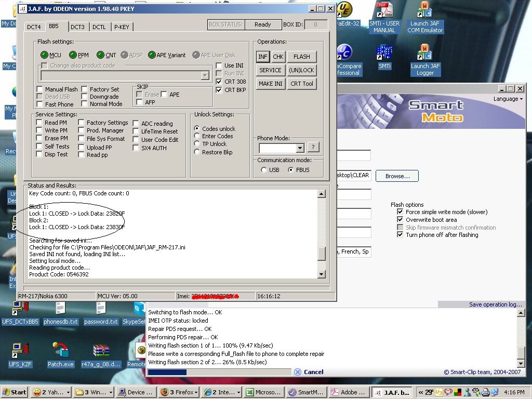Screen dimensions: 532x399
Task: Check the LifeTime Reset option
Action: [x=136, y=131]
